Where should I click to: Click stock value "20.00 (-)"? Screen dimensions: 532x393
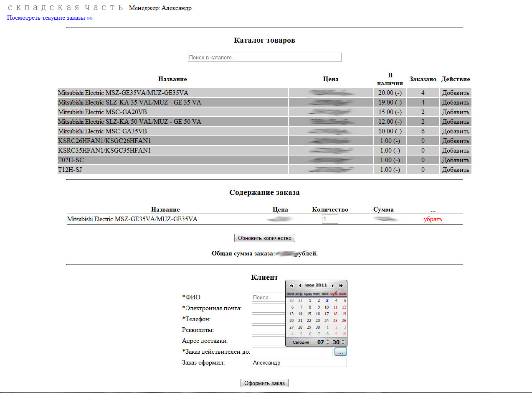point(390,93)
